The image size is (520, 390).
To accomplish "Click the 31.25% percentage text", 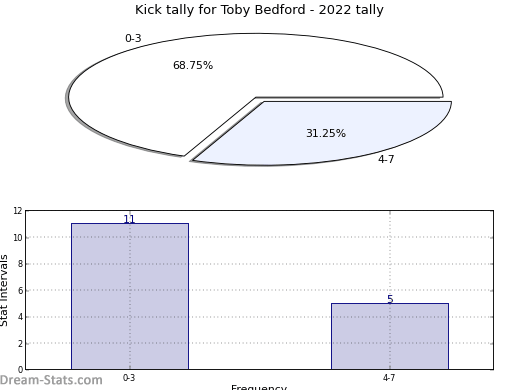I will (326, 133).
